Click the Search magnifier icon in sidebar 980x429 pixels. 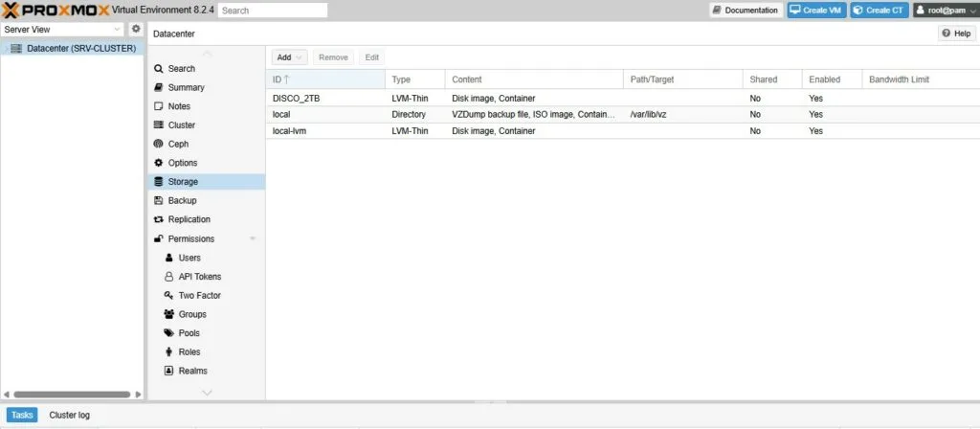click(x=159, y=69)
